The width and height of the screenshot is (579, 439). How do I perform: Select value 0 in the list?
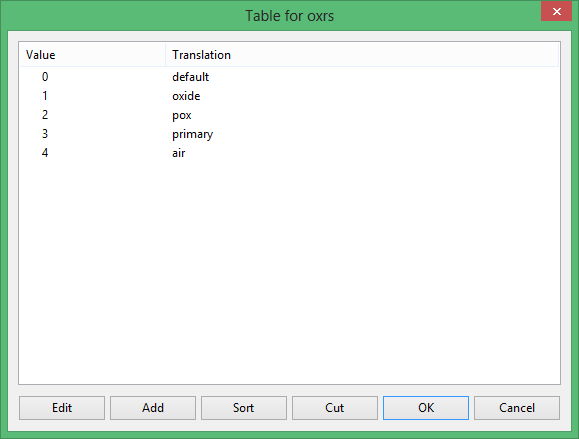pyautogui.click(x=45, y=77)
